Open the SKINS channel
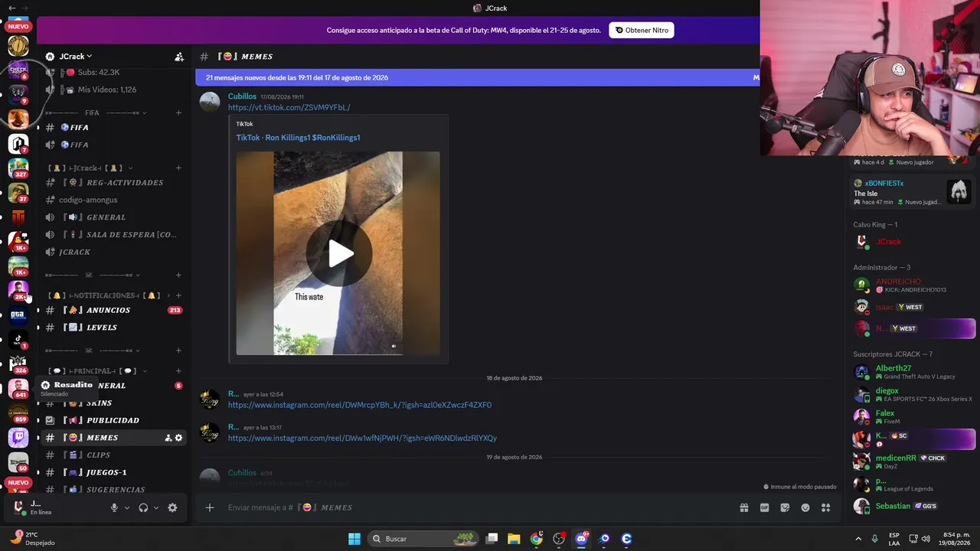Screen dimensions: 980x551 click(x=112, y=403)
